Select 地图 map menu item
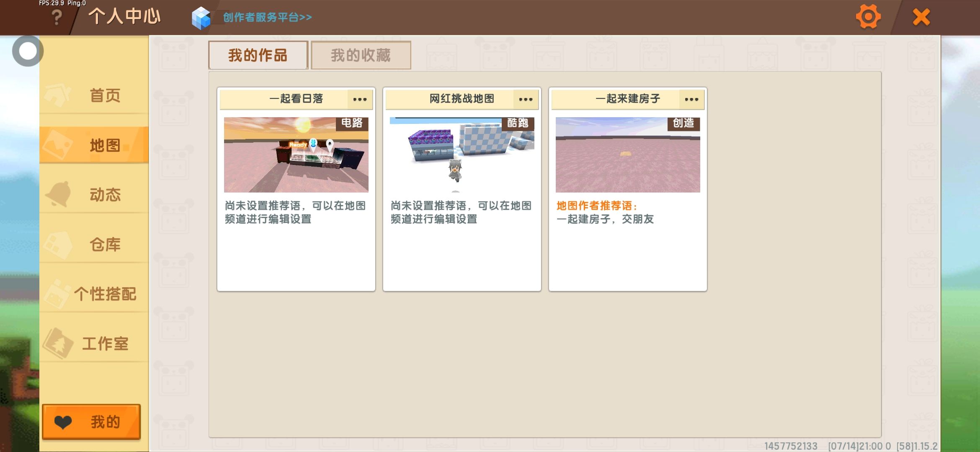 click(x=95, y=145)
